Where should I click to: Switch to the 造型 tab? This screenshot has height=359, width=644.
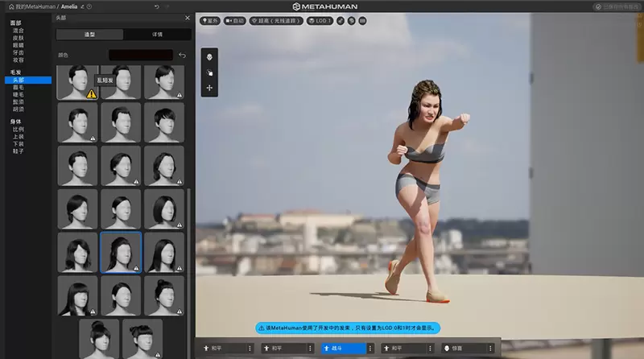89,35
